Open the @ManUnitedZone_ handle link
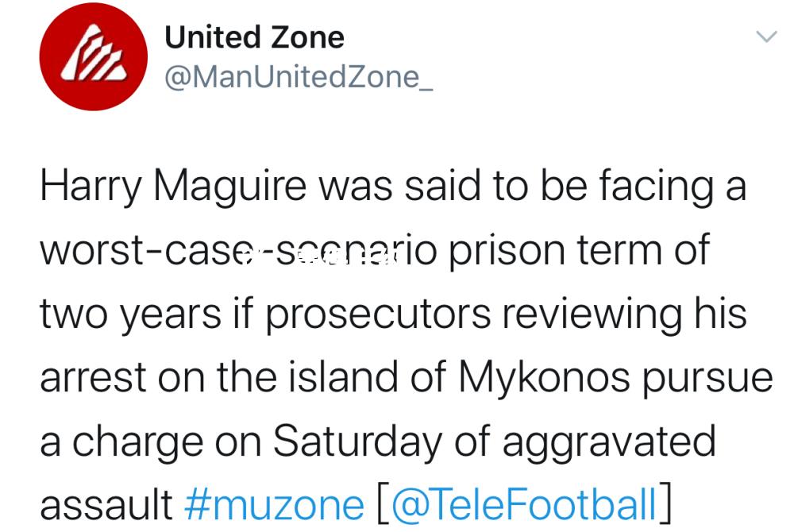794x532 pixels. click(299, 78)
